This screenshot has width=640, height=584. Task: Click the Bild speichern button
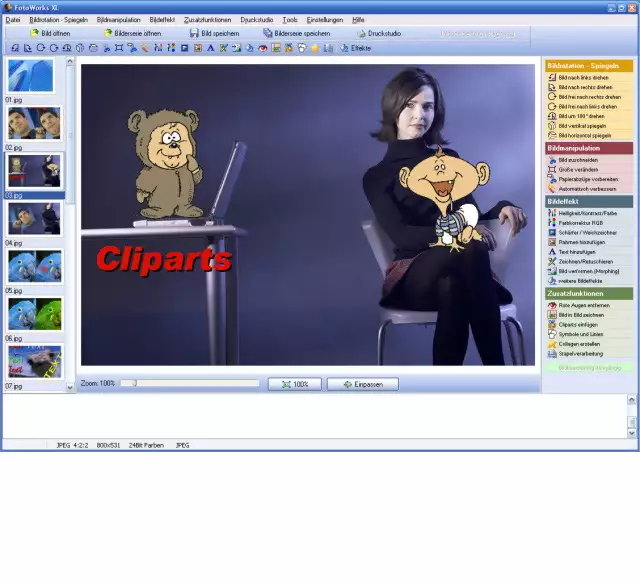click(x=215, y=33)
